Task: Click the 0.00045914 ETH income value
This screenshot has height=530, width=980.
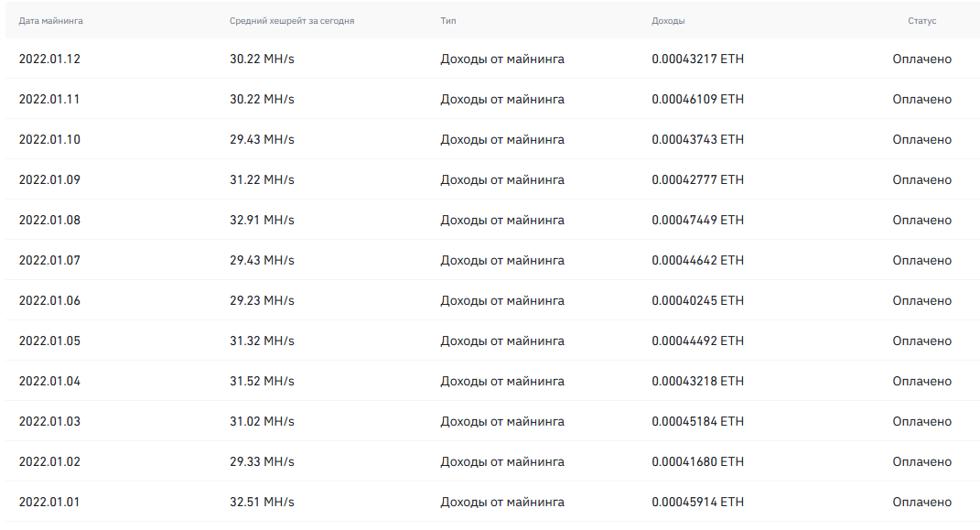Action: coord(697,503)
